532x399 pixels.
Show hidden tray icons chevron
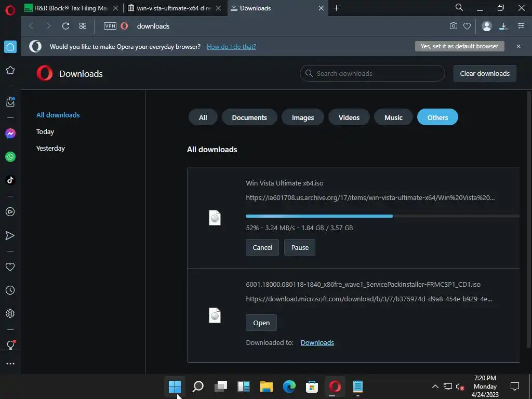pos(435,387)
